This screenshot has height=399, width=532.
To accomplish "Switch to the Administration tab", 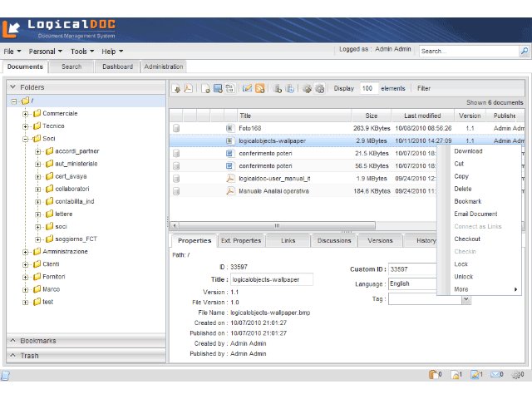I will pyautogui.click(x=164, y=66).
